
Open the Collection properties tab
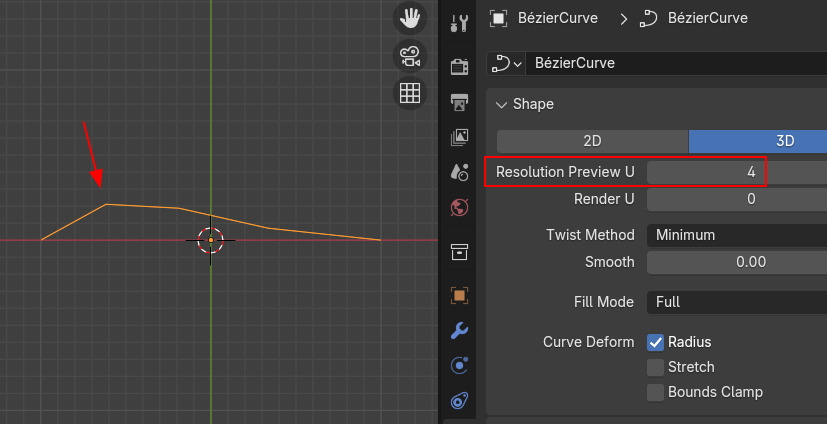point(459,252)
